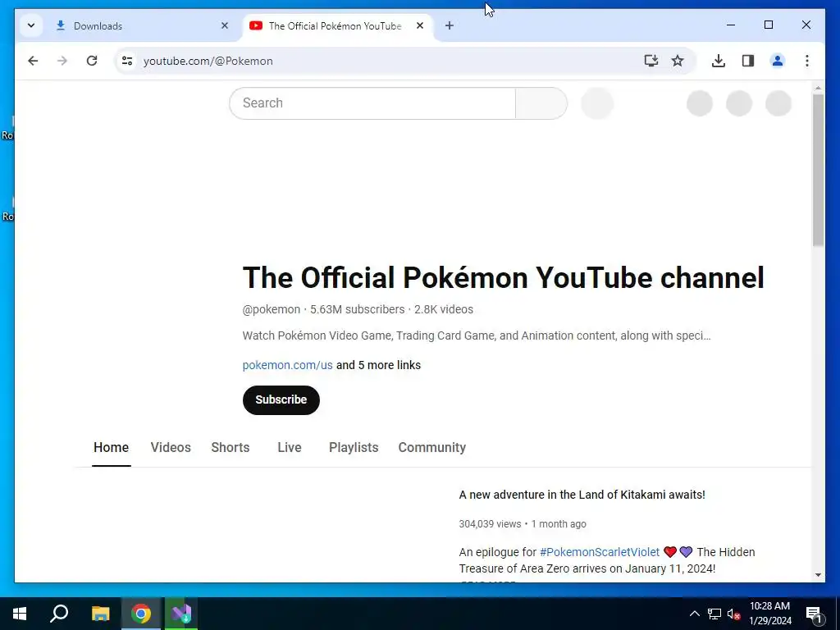Expand the tab search dropdown
The image size is (840, 630).
coord(31,25)
